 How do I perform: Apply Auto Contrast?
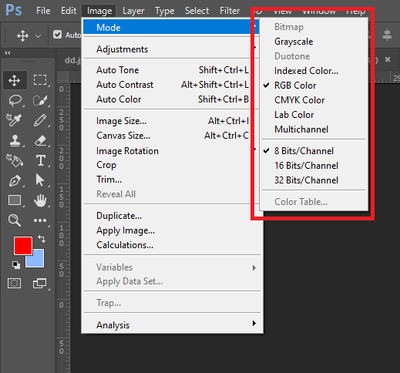point(172,85)
